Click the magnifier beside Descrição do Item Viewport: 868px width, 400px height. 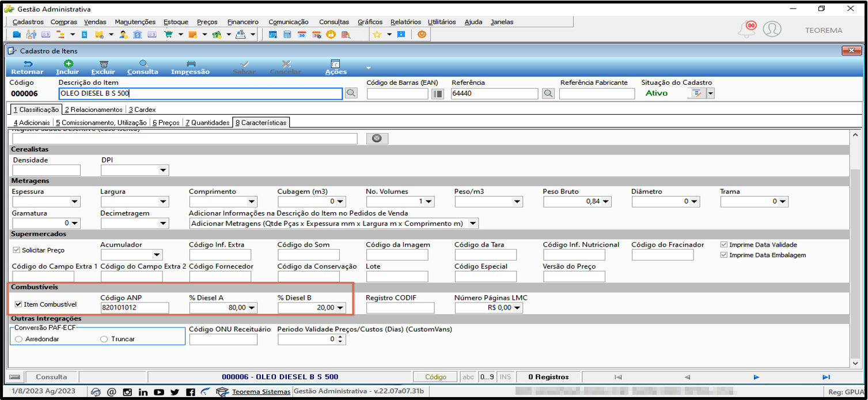(351, 93)
